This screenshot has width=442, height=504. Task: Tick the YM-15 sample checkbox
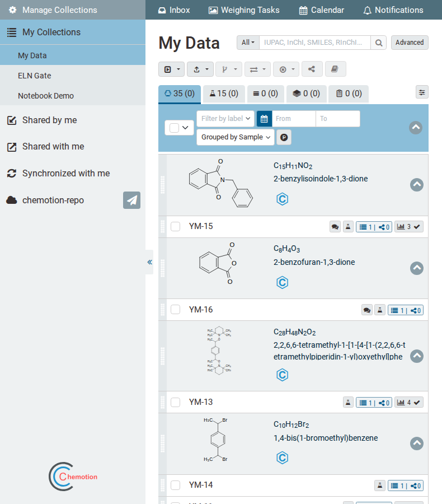175,226
